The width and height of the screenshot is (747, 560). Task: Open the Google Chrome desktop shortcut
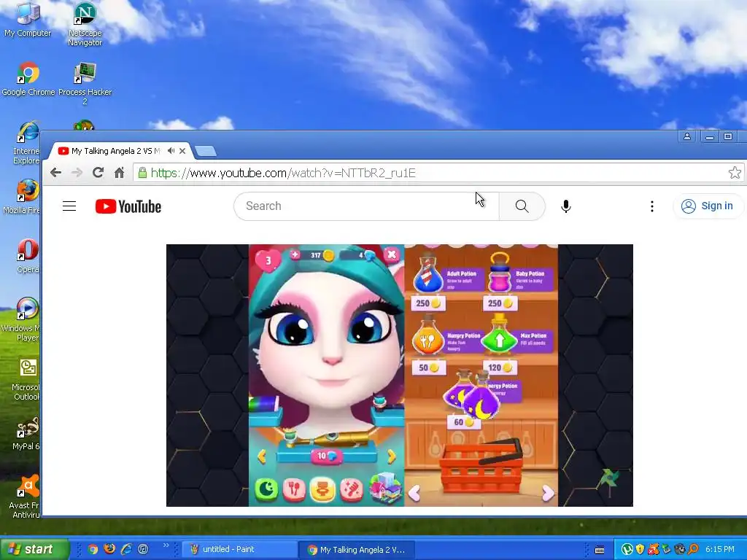pyautogui.click(x=28, y=79)
